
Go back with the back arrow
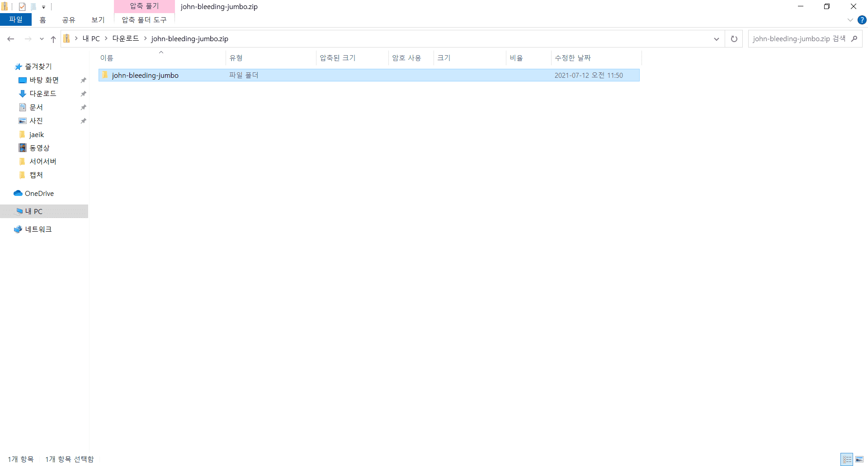tap(11, 39)
